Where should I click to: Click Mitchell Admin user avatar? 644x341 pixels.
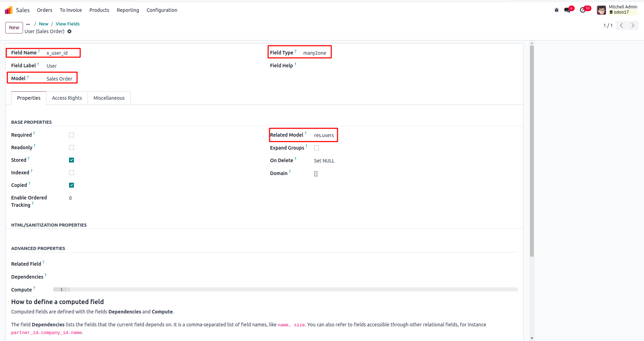601,10
